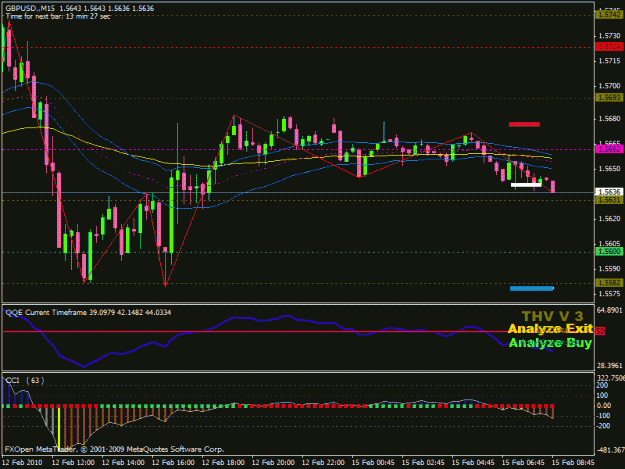Click the '15 Feb 00:45' time axis label
Image resolution: width=625 pixels, height=469 pixels.
373,462
